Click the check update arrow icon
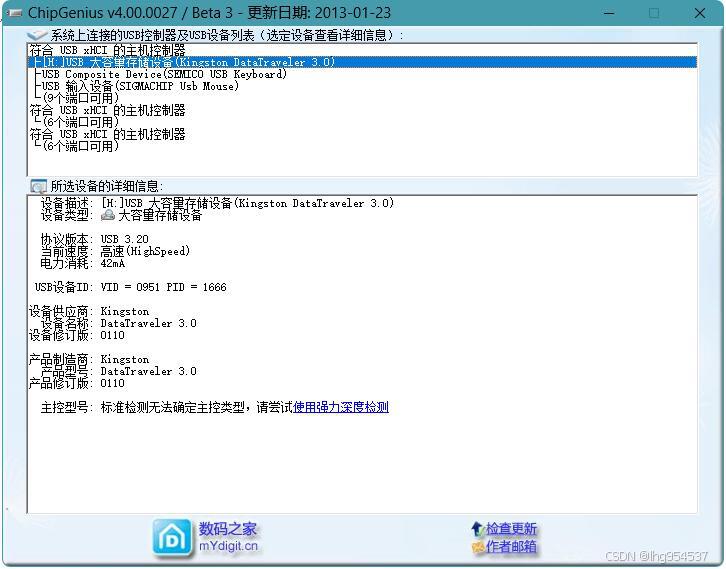Screen dimensions: 726x569 click(x=477, y=529)
